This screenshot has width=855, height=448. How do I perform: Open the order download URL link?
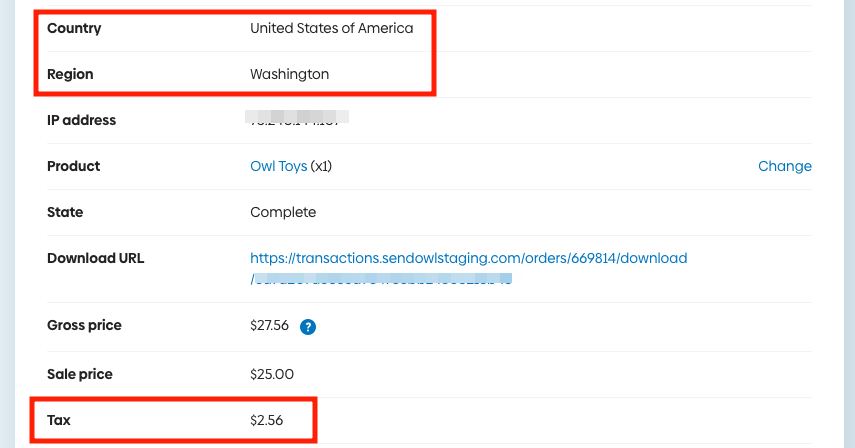pyautogui.click(x=468, y=258)
